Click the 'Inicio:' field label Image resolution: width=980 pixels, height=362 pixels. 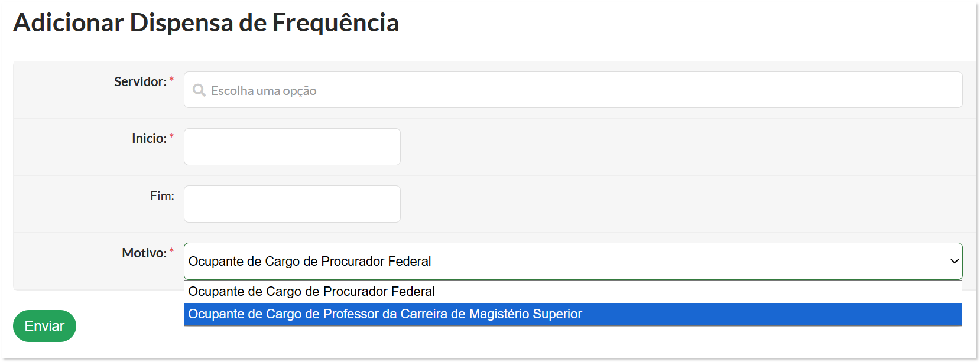click(x=150, y=138)
